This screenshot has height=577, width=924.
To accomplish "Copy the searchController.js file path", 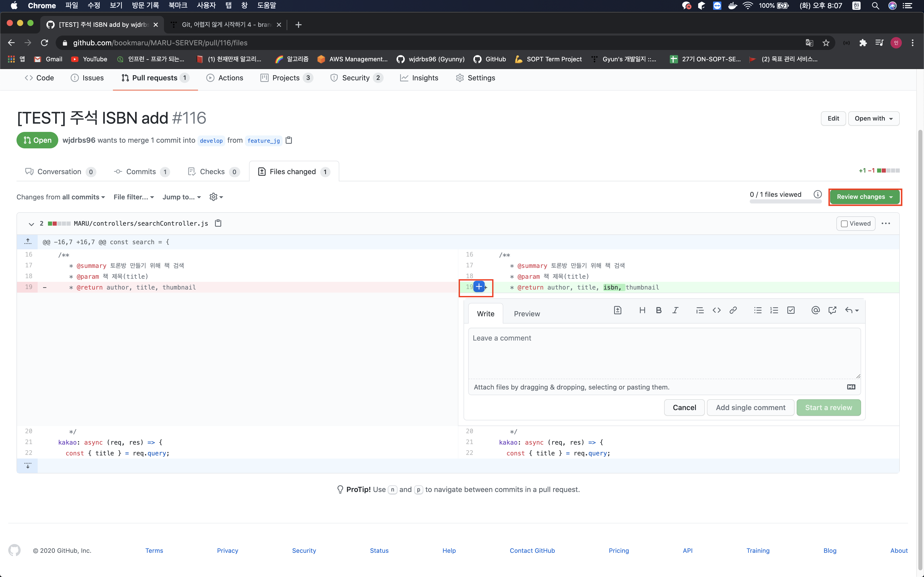I will coord(218,223).
